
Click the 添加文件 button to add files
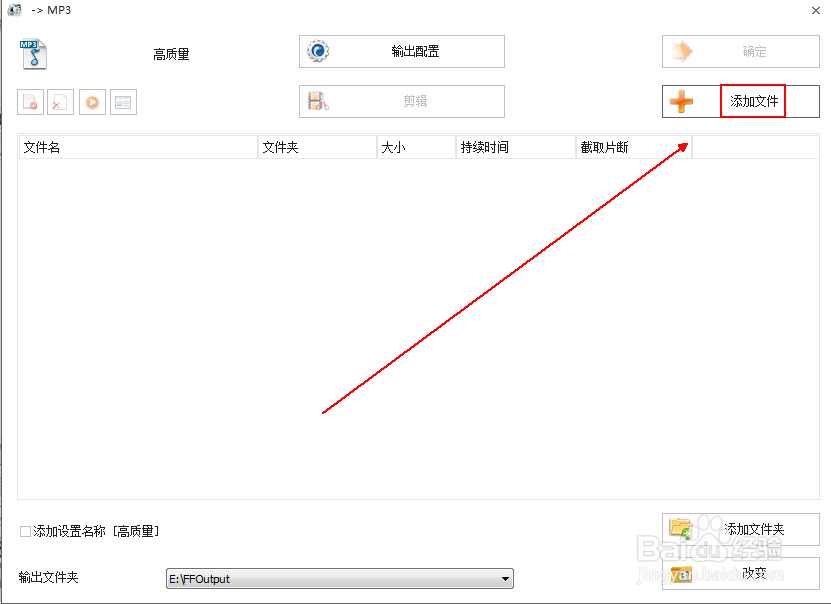750,101
